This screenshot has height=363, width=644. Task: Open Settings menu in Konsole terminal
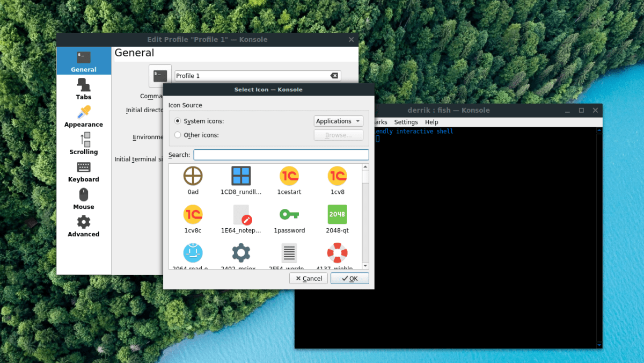click(406, 122)
